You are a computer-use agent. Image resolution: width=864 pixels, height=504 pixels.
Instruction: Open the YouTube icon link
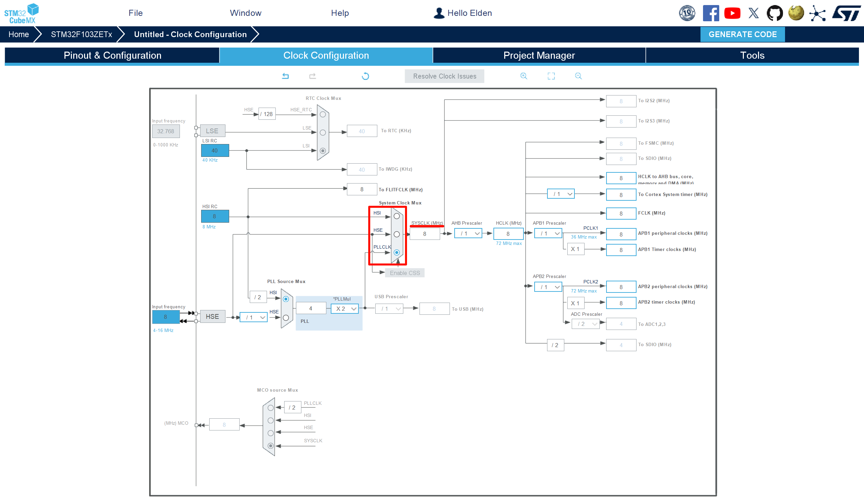732,13
